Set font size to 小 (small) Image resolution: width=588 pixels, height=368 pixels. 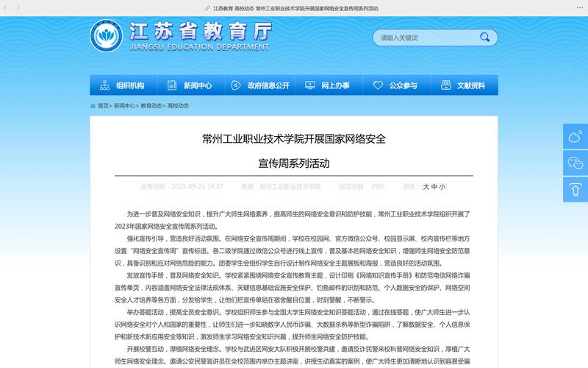click(442, 187)
